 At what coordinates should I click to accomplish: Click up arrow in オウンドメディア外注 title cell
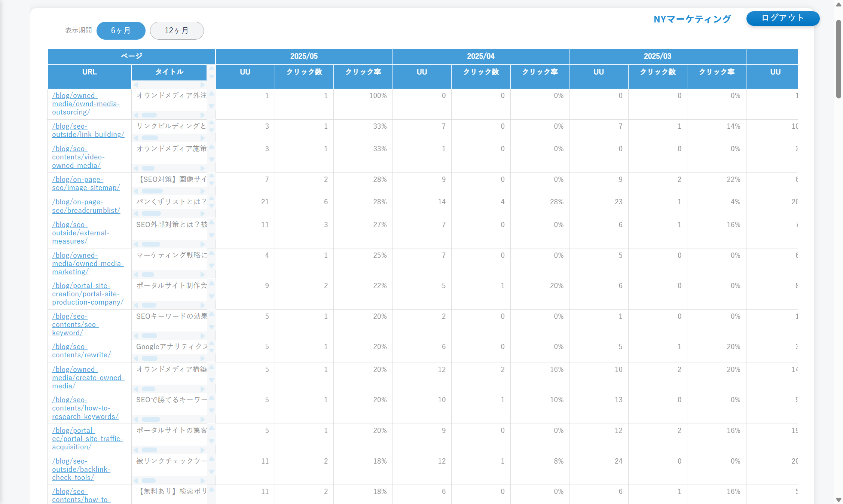click(x=211, y=94)
